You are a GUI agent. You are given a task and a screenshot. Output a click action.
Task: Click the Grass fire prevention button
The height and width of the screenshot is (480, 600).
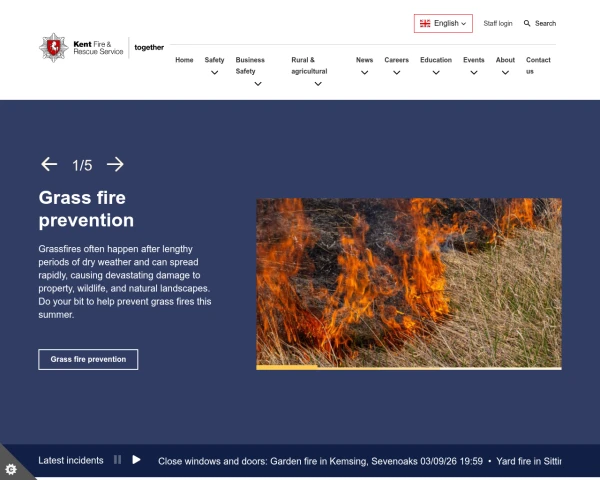[x=88, y=359]
